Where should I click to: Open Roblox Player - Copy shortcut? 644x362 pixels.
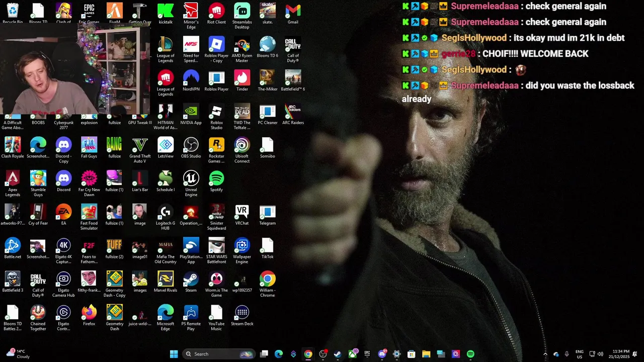point(216,49)
